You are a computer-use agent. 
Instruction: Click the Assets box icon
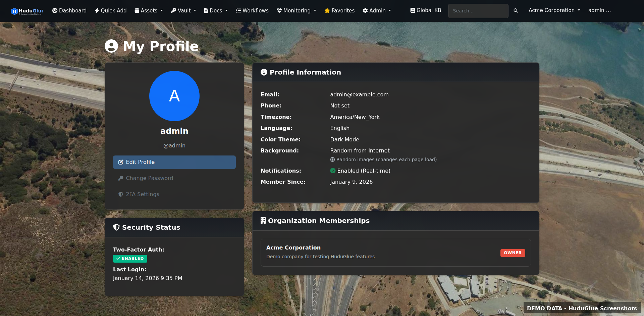click(x=137, y=11)
